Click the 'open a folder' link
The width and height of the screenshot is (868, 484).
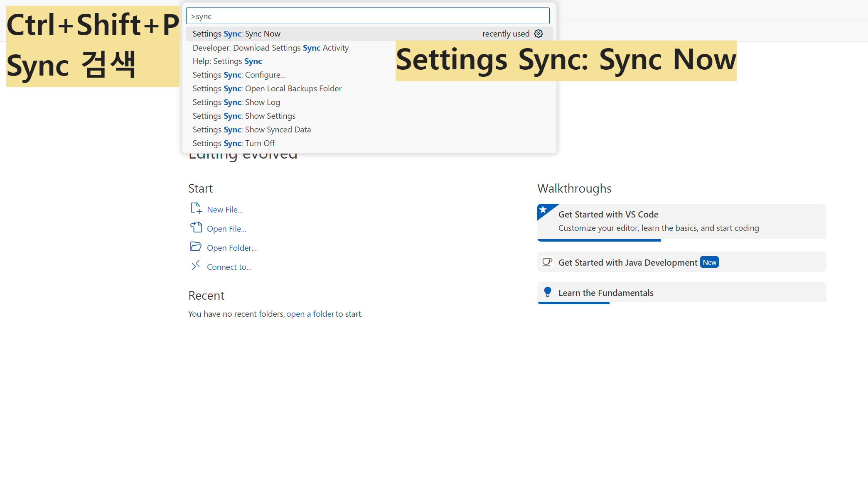[x=310, y=314]
